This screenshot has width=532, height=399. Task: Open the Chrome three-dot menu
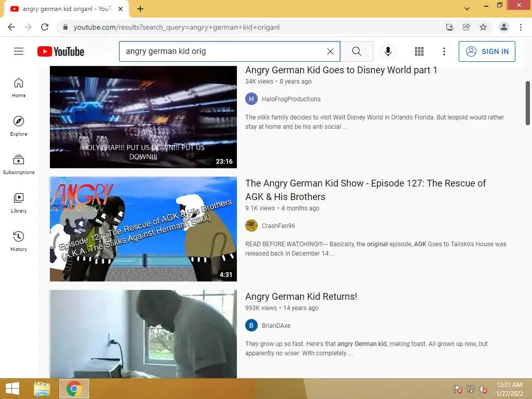click(x=521, y=27)
